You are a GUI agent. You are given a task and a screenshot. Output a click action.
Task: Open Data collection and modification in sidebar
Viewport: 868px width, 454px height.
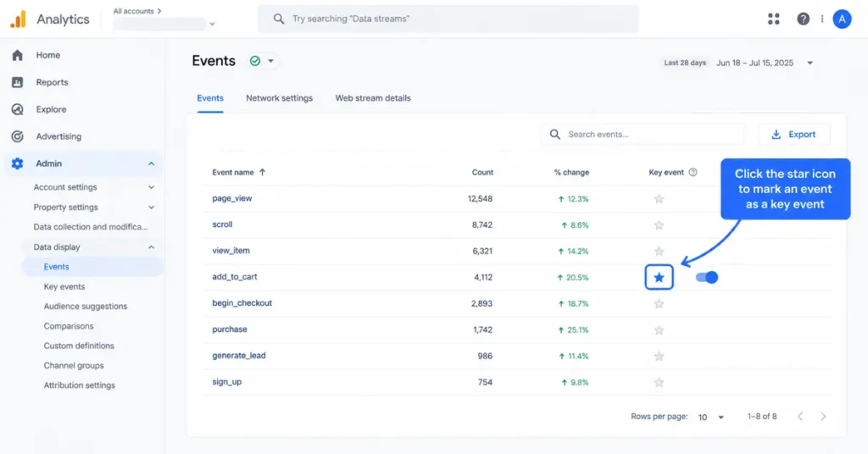pos(91,227)
